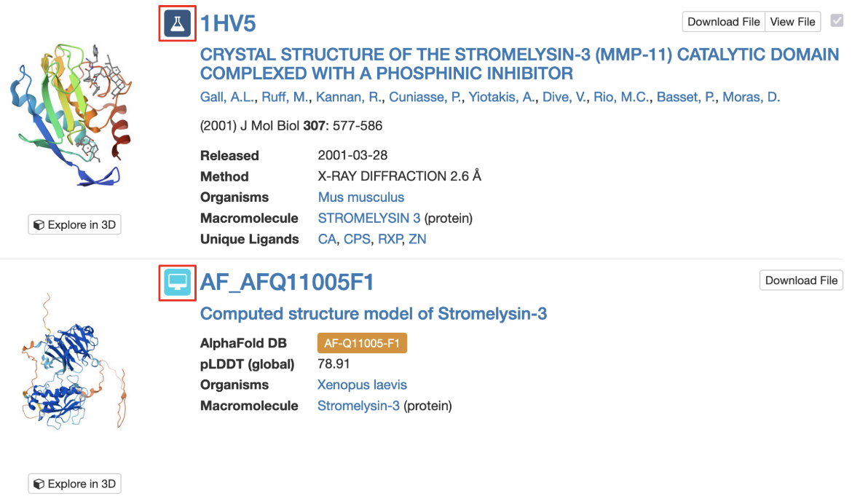
Task: Open the 1HV5 entry ID link
Action: tap(228, 24)
